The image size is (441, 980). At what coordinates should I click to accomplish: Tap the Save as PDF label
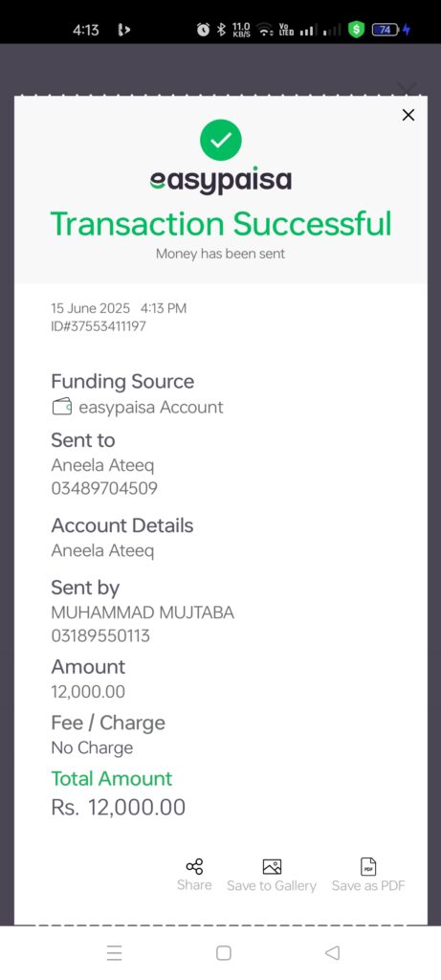tap(368, 885)
